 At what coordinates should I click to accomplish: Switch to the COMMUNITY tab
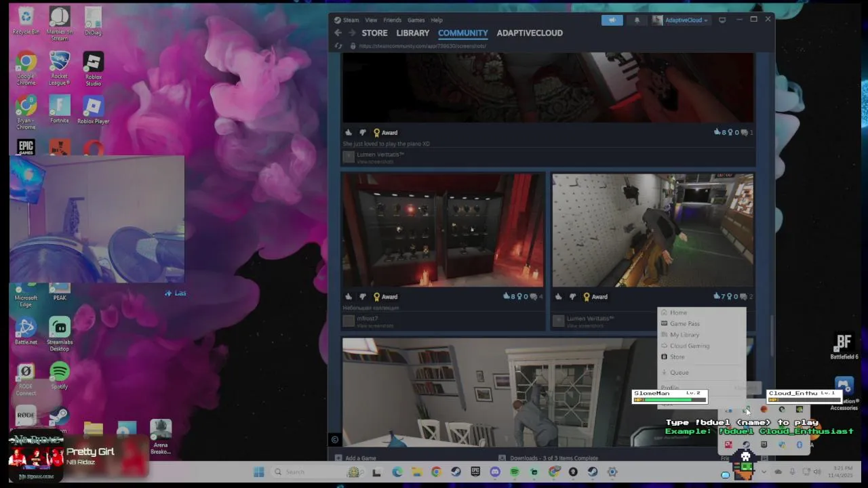point(462,33)
